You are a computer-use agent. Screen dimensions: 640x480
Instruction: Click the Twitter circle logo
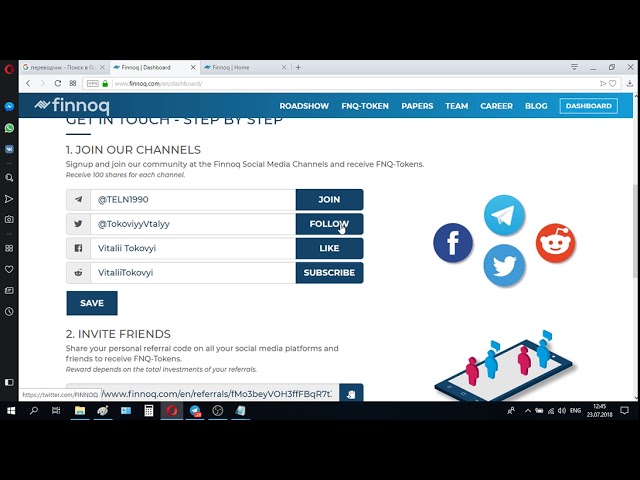(x=504, y=265)
